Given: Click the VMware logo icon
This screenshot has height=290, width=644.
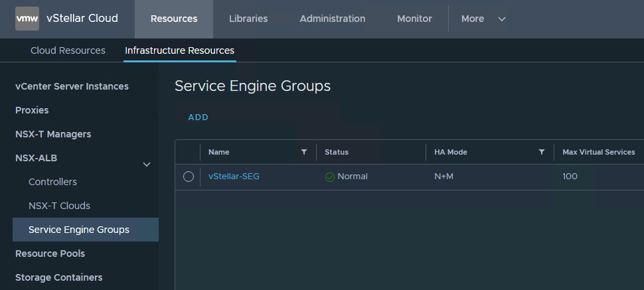Looking at the screenshot, I should (x=27, y=19).
